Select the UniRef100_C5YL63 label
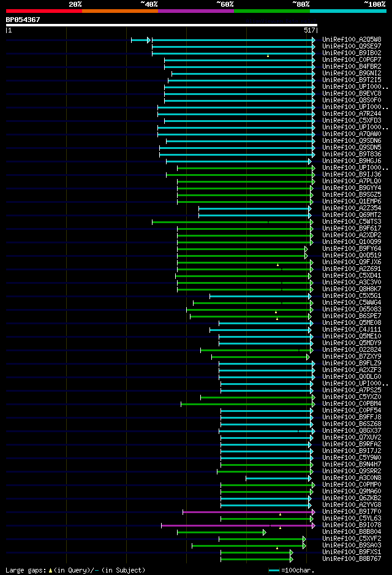392x575 pixels. point(352,518)
